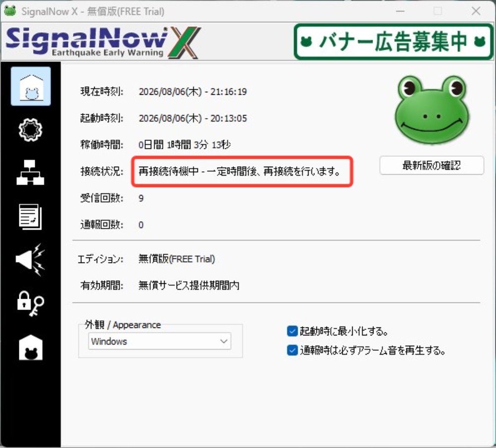Open the black frog house icon

(x=31, y=348)
